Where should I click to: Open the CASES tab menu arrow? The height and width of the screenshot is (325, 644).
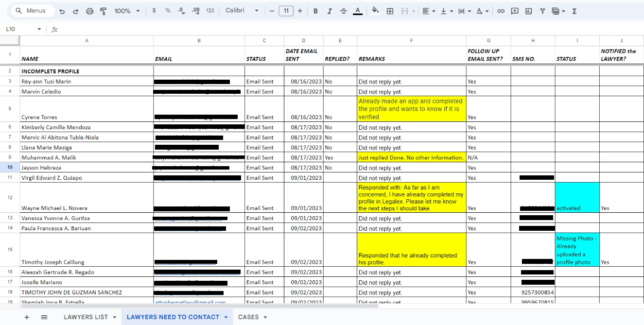click(265, 318)
